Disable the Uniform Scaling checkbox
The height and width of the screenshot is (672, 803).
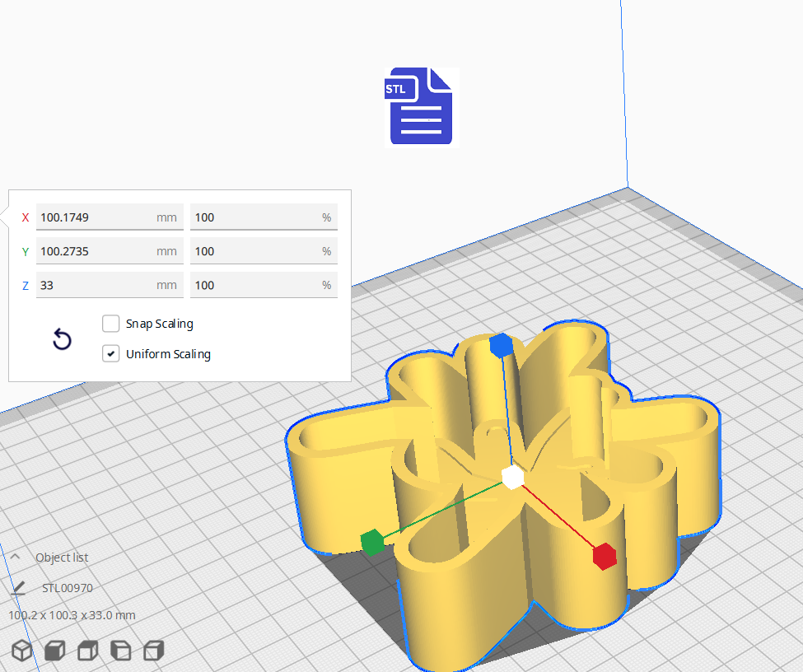click(111, 354)
